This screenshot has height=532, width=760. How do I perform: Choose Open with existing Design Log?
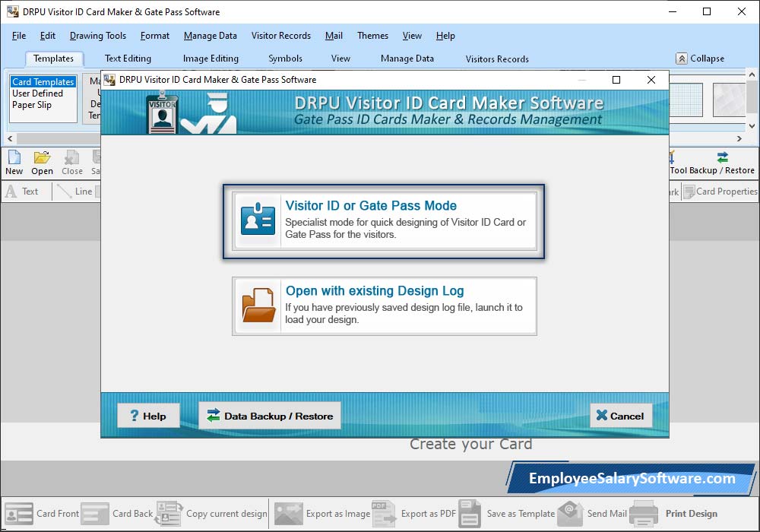[385, 306]
